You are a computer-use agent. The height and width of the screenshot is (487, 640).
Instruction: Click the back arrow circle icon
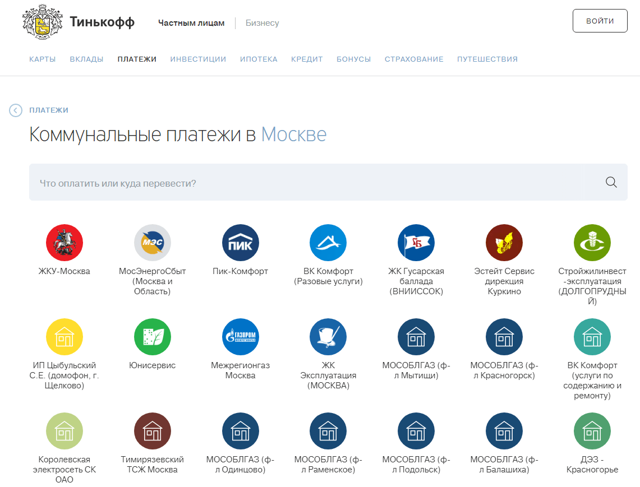(x=16, y=110)
